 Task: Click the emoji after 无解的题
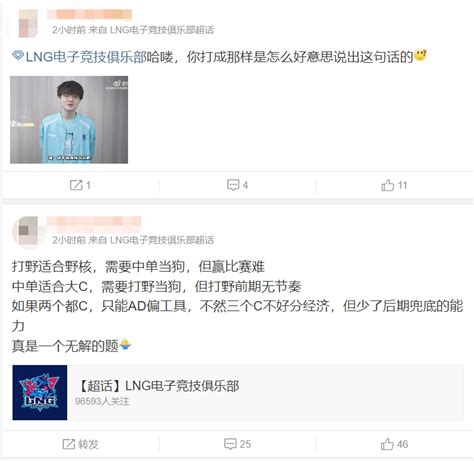[125, 344]
